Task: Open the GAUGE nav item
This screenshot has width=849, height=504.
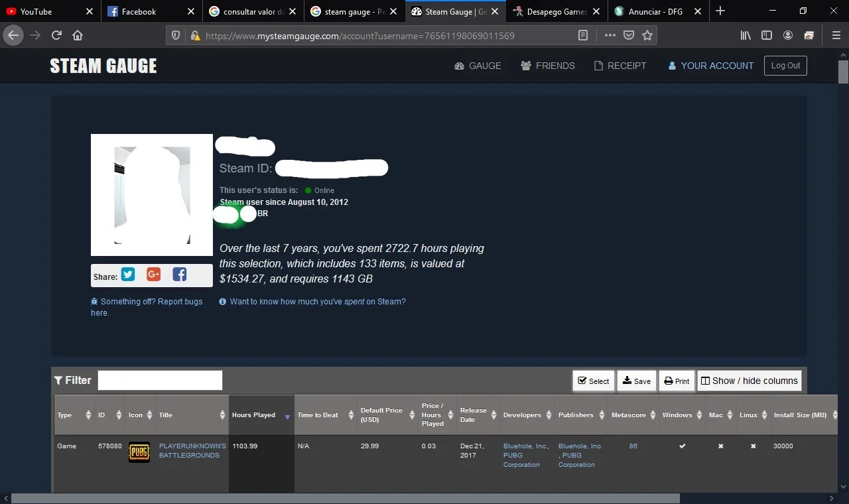Action: 478,66
